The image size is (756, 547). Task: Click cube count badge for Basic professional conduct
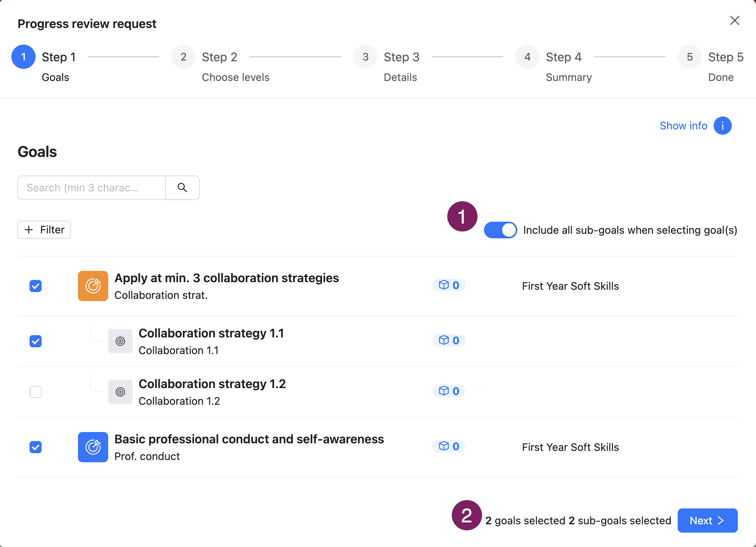449,446
